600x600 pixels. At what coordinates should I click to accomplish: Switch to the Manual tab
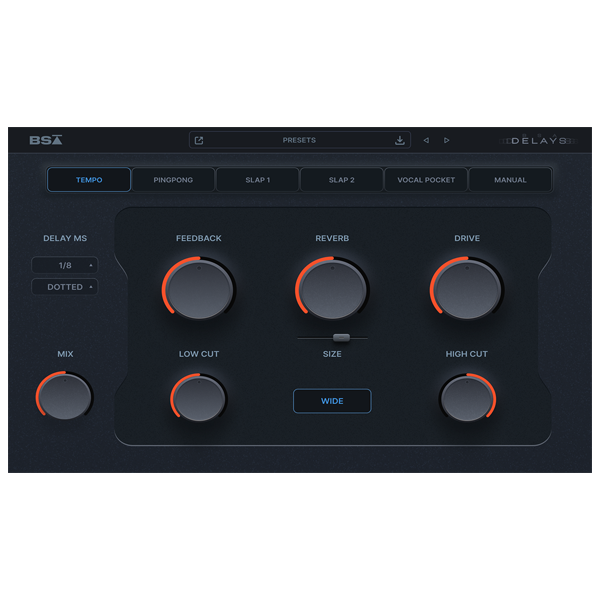pos(510,180)
